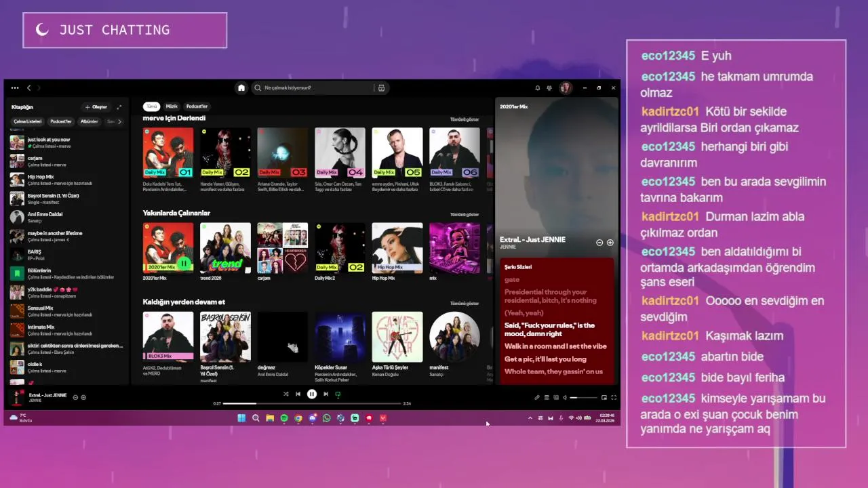Enter fullscreen player mode
The height and width of the screenshot is (488, 868).
pos(614,398)
